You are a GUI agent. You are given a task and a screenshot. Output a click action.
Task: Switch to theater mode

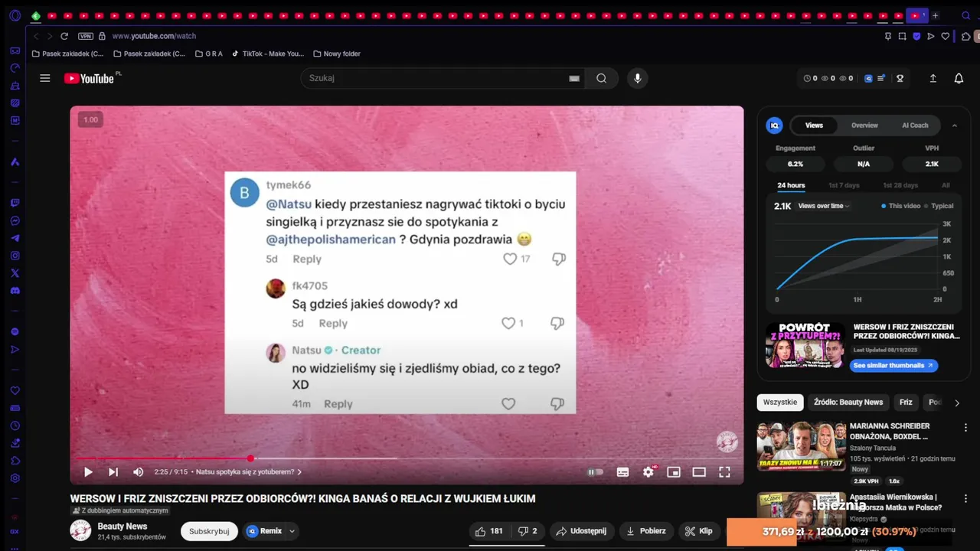(699, 472)
